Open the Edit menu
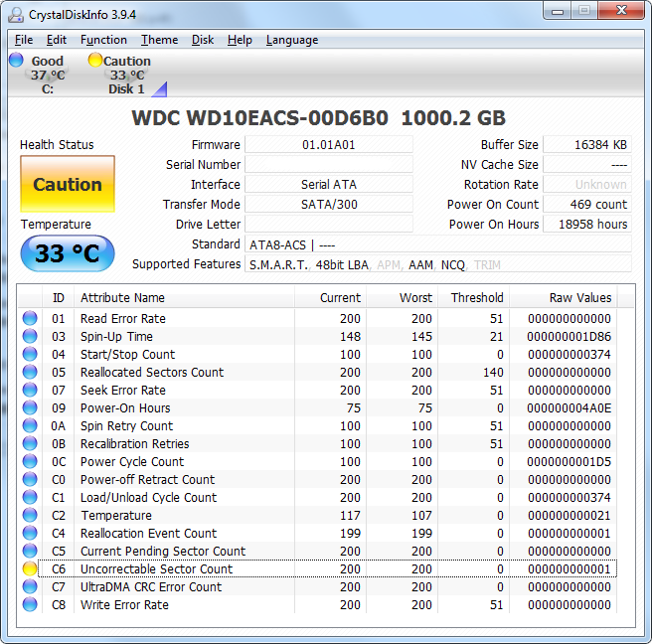The height and width of the screenshot is (644, 652). [x=56, y=40]
